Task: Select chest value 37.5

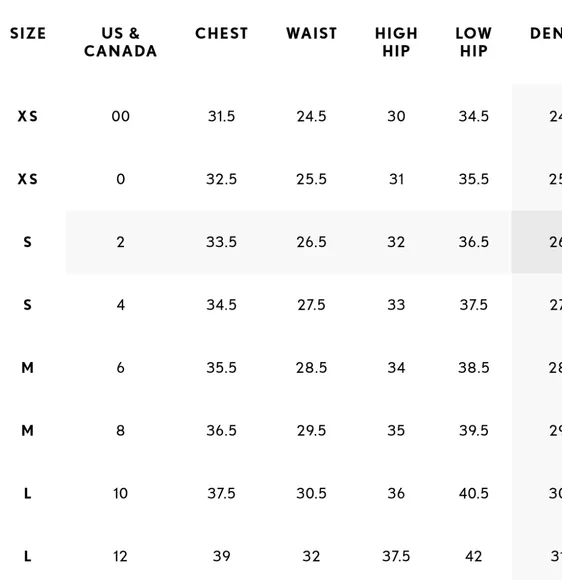Action: 221,493
